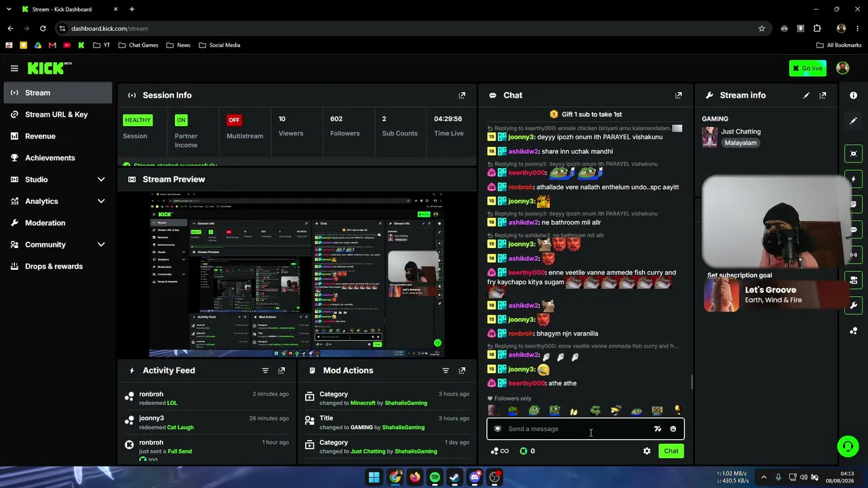This screenshot has height=488, width=868.
Task: Toggle Chat widget in right rail
Action: coord(853,230)
